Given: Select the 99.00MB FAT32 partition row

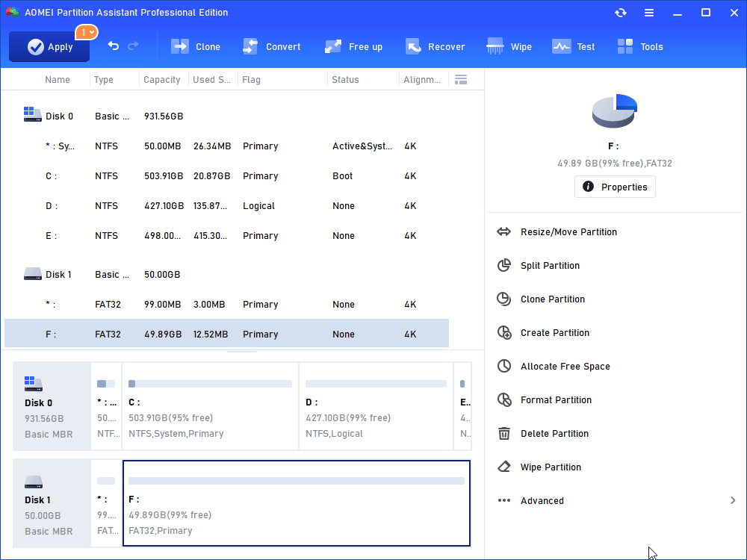Looking at the screenshot, I should tap(227, 305).
